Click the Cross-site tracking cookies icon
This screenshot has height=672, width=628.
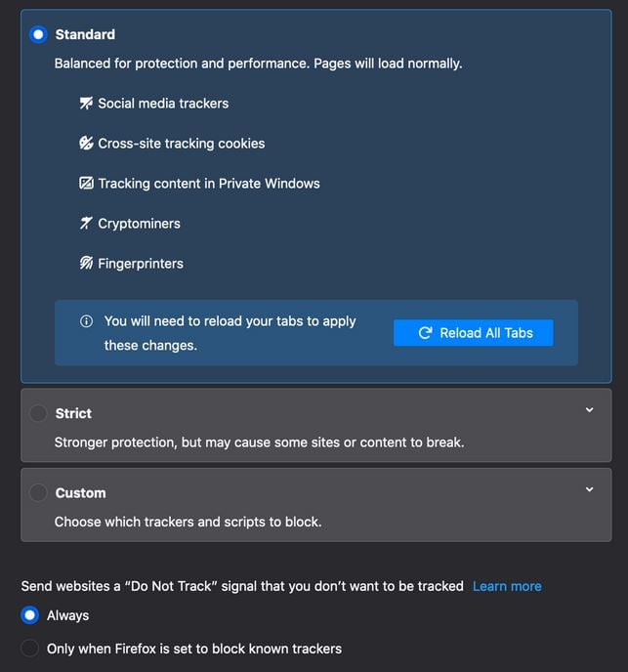pos(86,144)
